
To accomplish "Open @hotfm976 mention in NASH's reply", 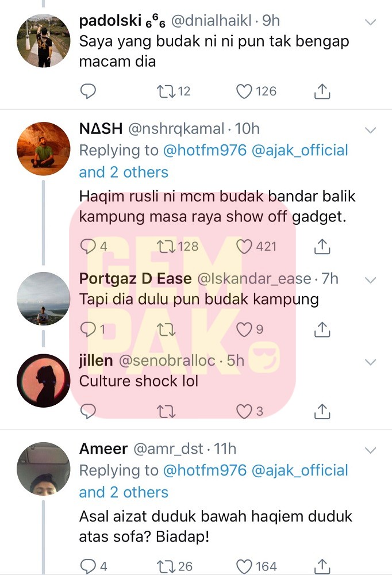I will point(205,151).
